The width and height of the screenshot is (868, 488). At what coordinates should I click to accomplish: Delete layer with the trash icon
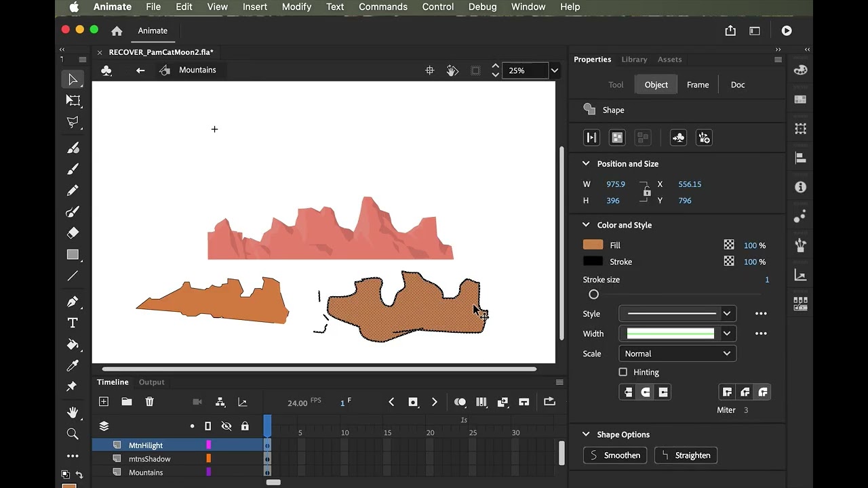pos(150,402)
